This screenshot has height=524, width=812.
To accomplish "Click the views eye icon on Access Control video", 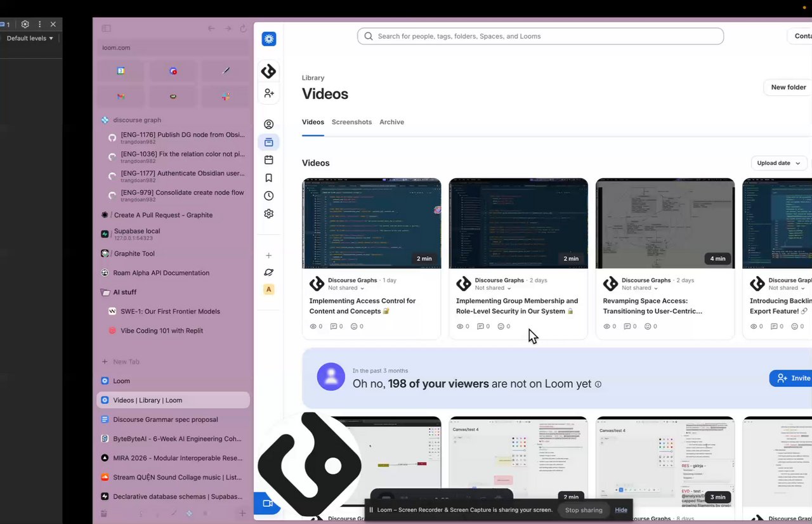I will click(x=313, y=327).
